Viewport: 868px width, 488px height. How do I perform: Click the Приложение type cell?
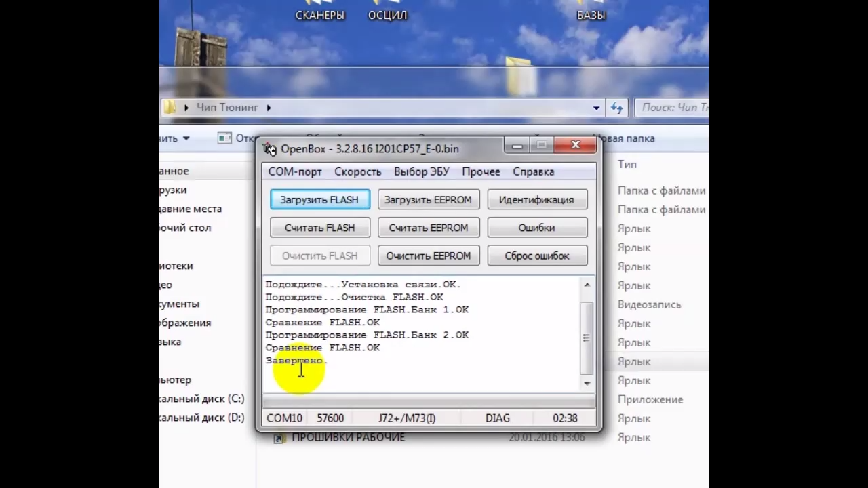(650, 399)
